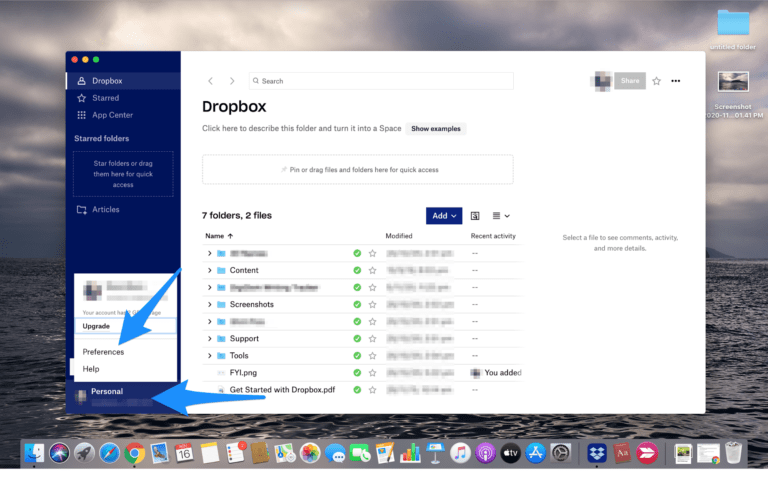Open the FYI.png file row
The image size is (768, 480).
coord(361,373)
